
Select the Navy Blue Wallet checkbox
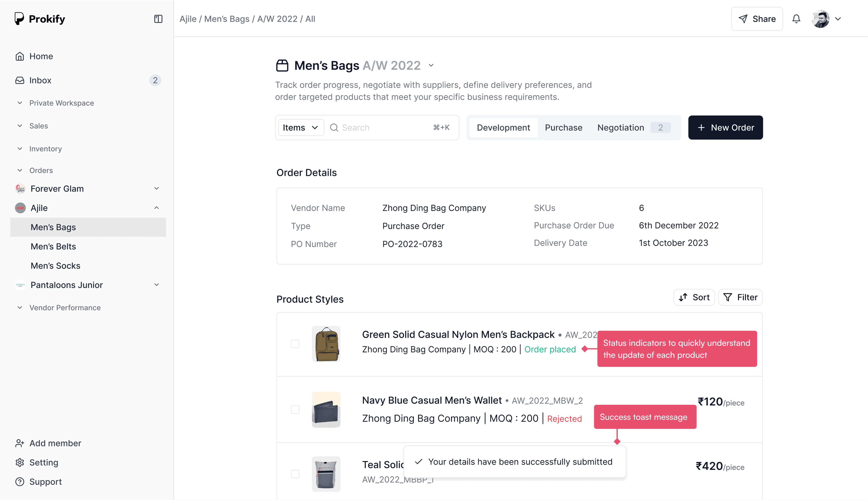[295, 410]
